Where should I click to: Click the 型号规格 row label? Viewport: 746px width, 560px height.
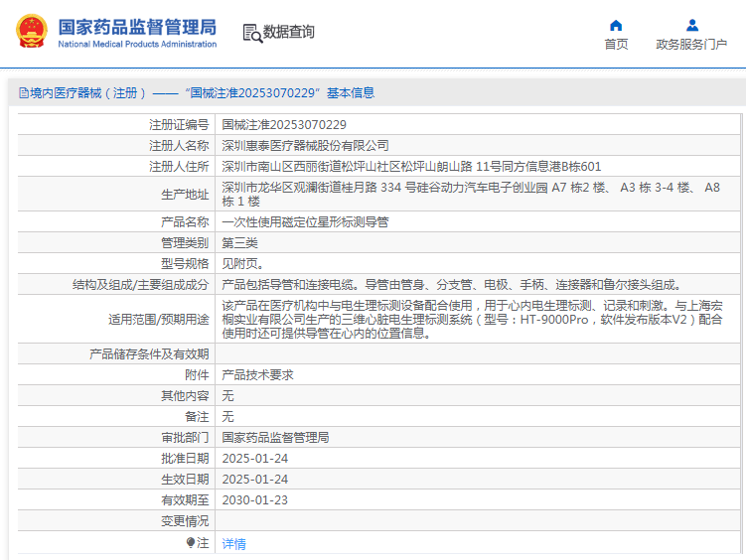[x=185, y=264]
